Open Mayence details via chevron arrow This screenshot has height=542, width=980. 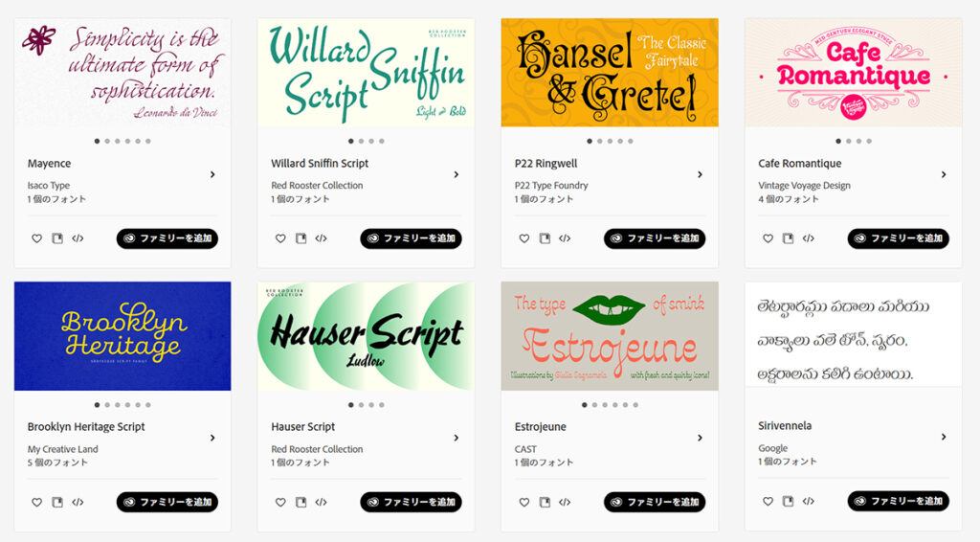[212, 174]
